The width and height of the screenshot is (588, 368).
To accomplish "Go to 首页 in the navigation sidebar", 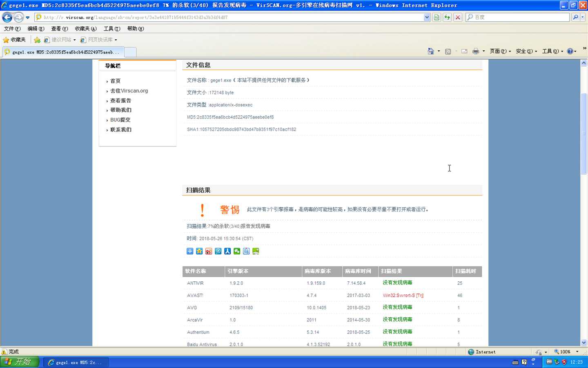I will click(x=115, y=81).
